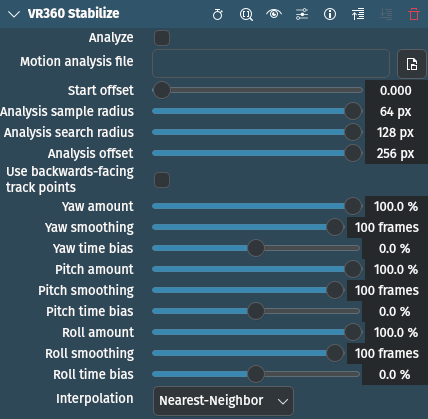
Task: Move the VR360 Stabilize effect up
Action: [358, 14]
